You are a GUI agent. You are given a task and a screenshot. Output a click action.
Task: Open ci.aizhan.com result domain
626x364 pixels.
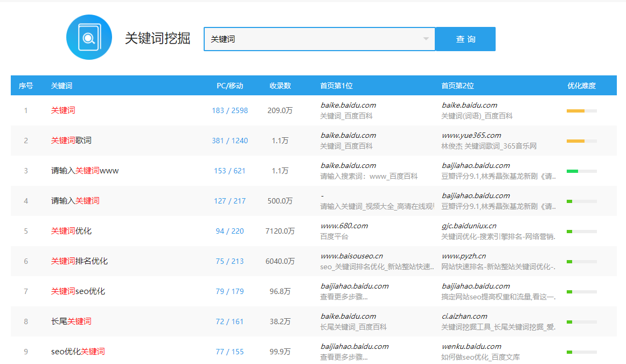(x=464, y=316)
